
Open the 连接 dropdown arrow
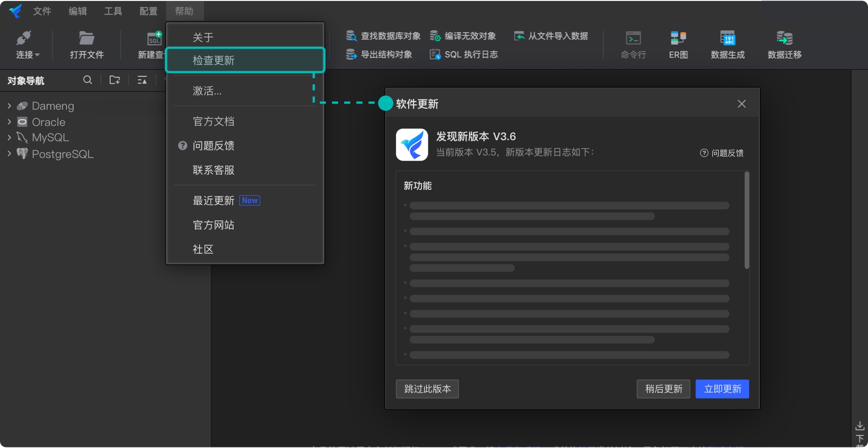37,55
